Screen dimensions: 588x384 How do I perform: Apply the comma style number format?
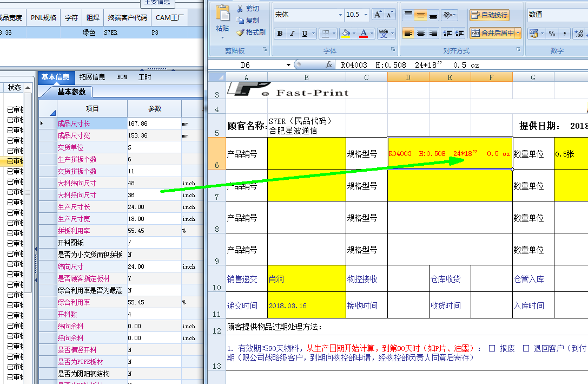[564, 34]
